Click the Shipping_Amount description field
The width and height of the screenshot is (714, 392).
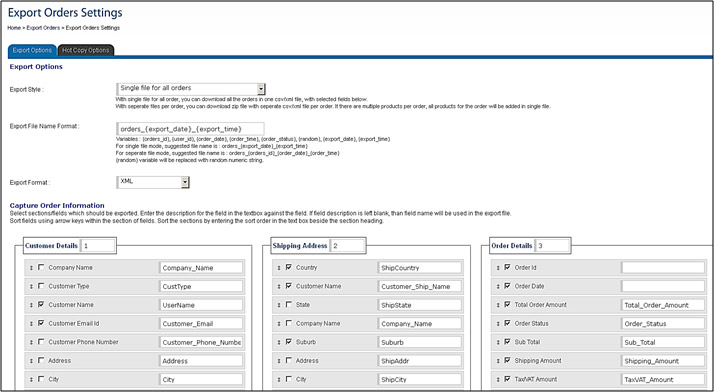coord(663,361)
